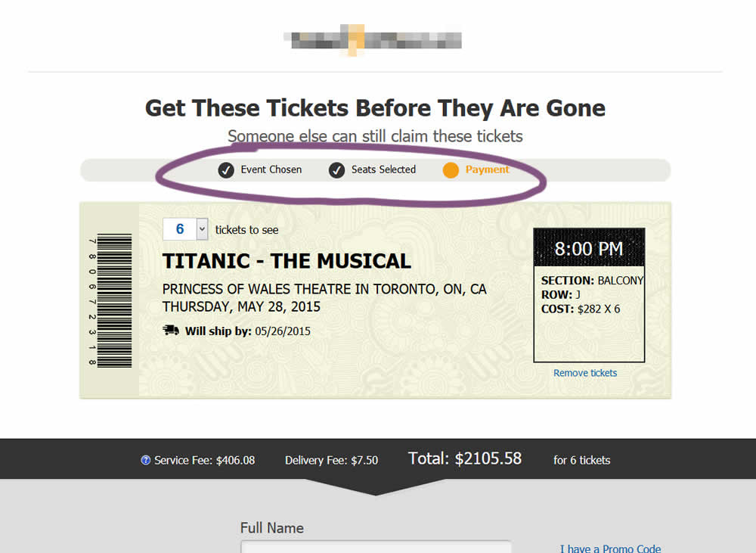
Task: Click the orange Payment step circle
Action: tap(451, 170)
